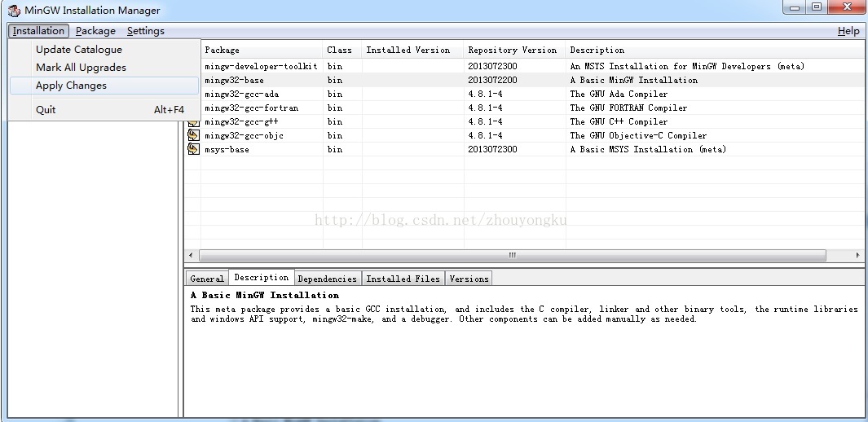Choose Update Catalogue from the menu
This screenshot has height=422, width=868.
(104, 49)
